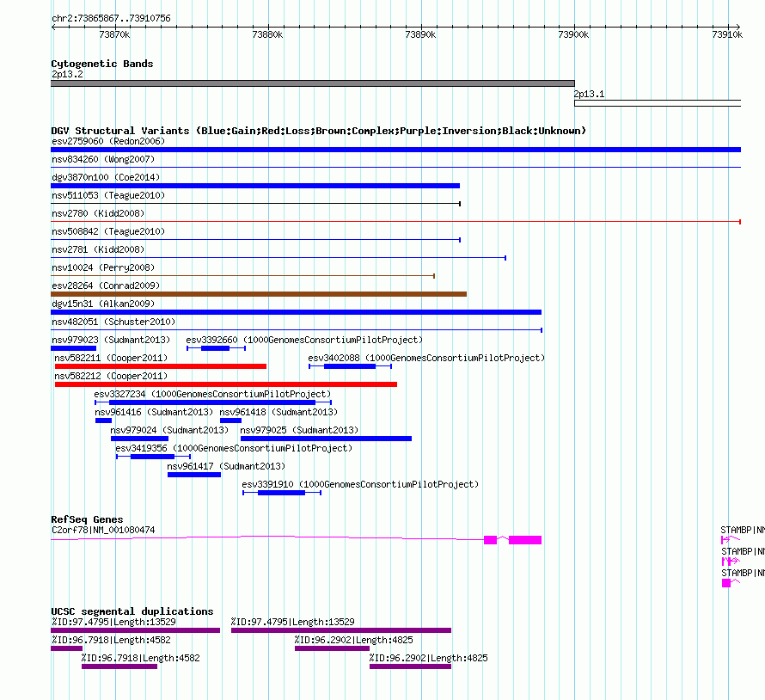This screenshot has width=765, height=700.
Task: Click the 73870k ruler tick label
Action: [114, 34]
